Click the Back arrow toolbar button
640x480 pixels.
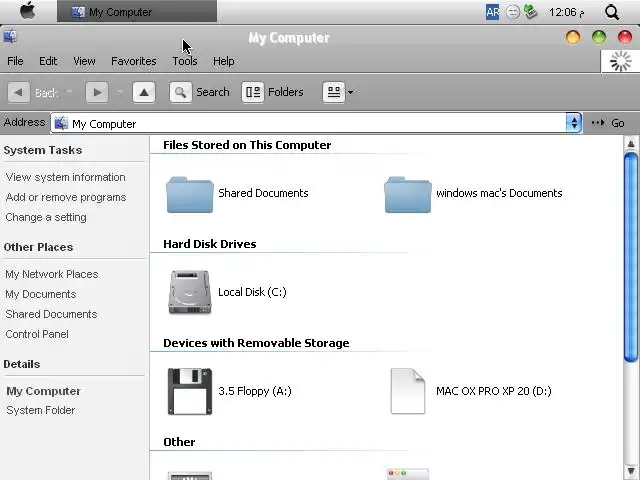19,92
